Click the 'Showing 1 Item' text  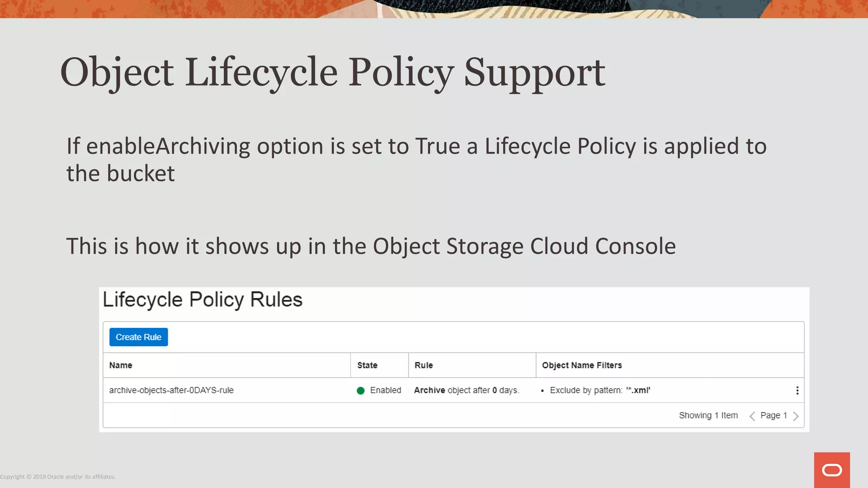pos(708,416)
